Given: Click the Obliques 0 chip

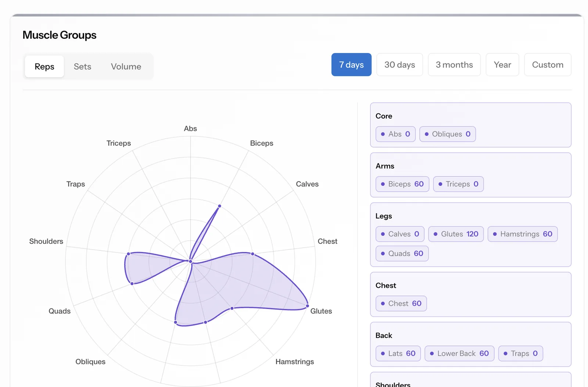Looking at the screenshot, I should click(448, 134).
